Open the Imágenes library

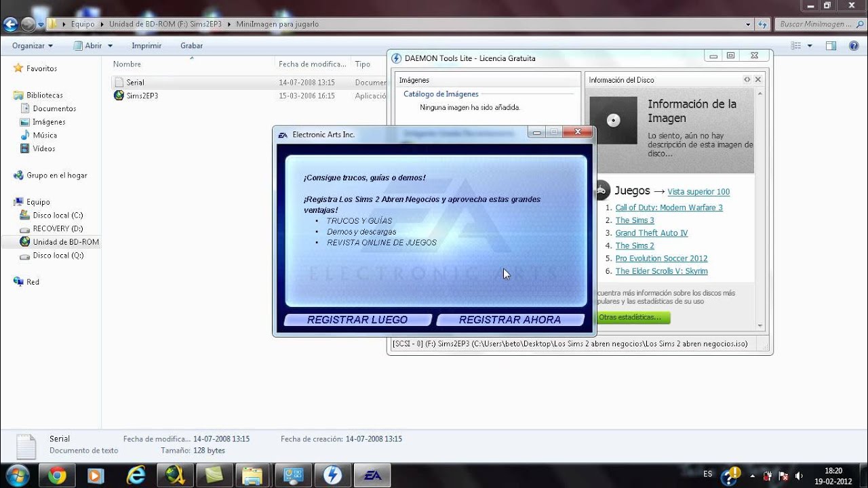pos(49,122)
